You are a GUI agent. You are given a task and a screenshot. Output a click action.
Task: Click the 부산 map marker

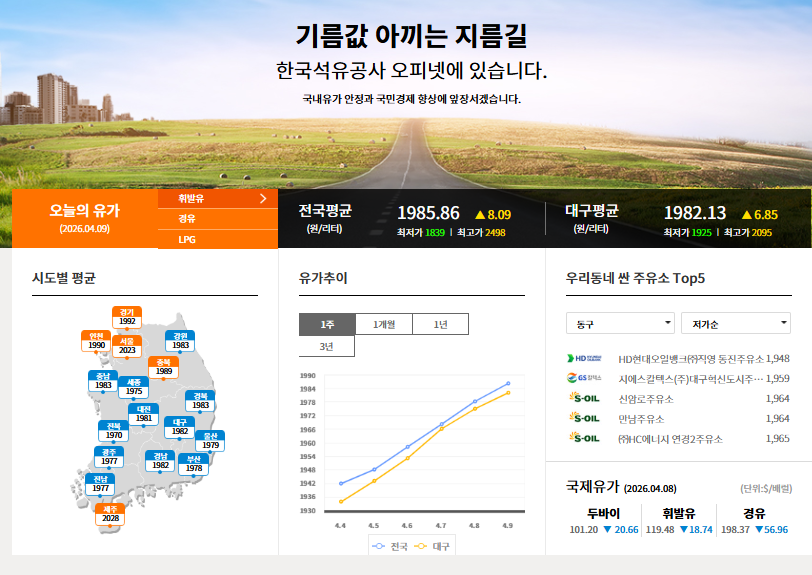(194, 463)
